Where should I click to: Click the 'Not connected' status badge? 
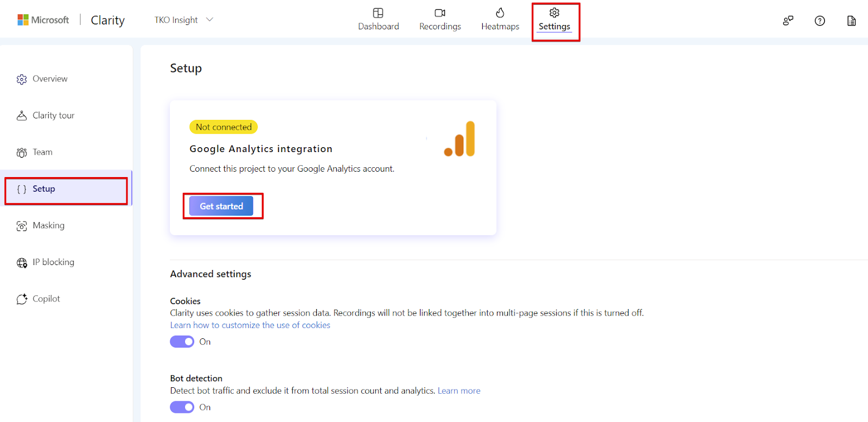[224, 127]
